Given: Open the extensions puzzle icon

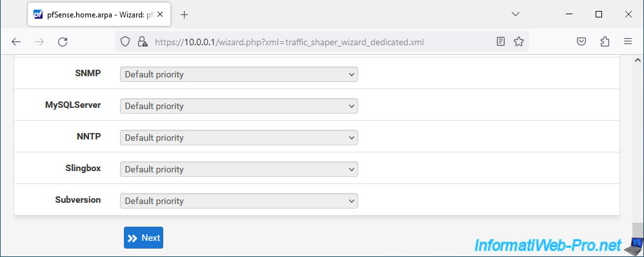Looking at the screenshot, I should [x=605, y=41].
